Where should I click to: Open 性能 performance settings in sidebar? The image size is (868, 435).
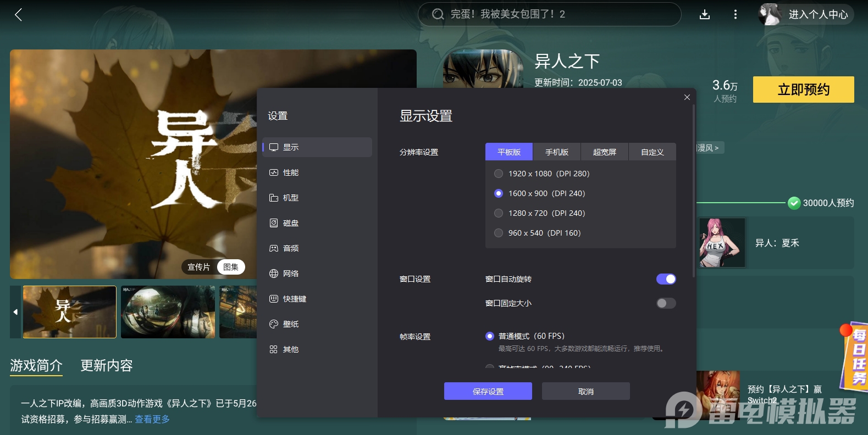click(317, 172)
